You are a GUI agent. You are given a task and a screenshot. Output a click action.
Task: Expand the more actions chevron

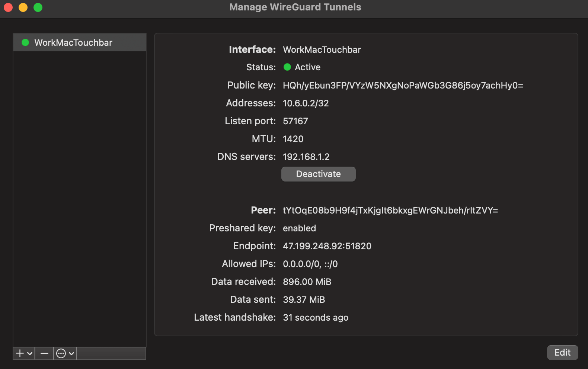click(71, 354)
